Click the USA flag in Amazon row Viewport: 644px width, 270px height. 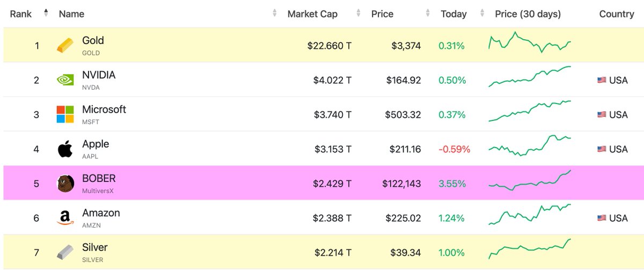point(602,218)
